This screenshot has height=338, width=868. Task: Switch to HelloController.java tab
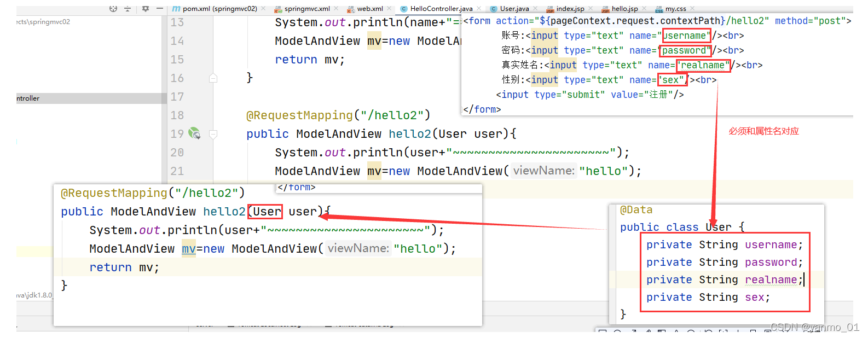pos(441,9)
